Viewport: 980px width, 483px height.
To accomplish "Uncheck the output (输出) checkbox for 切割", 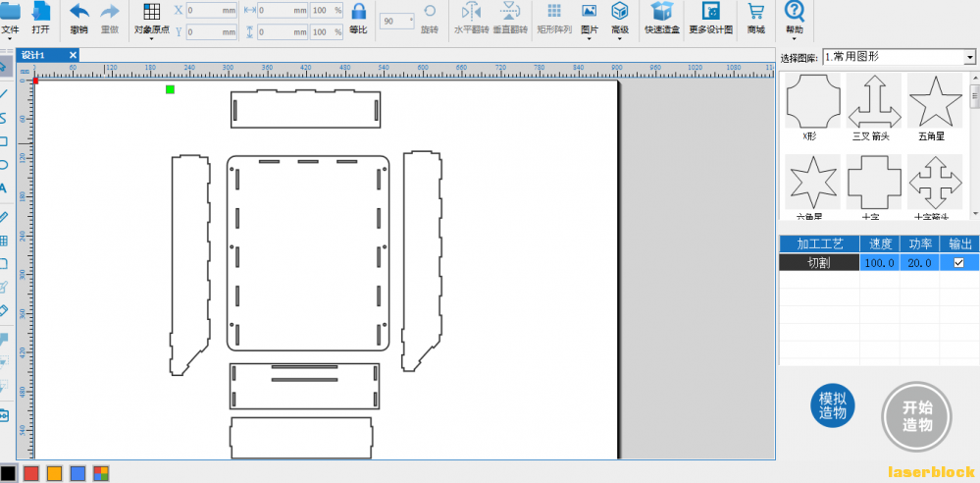I will (958, 263).
